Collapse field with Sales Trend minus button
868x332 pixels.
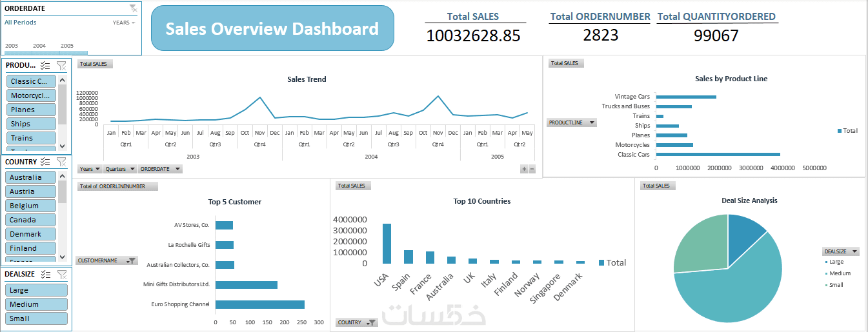[x=532, y=169]
